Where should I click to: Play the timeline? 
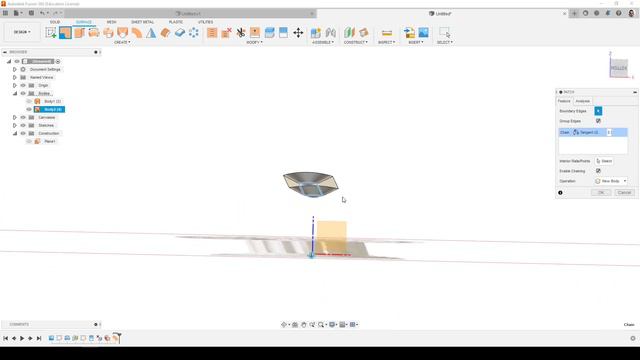(x=22, y=338)
